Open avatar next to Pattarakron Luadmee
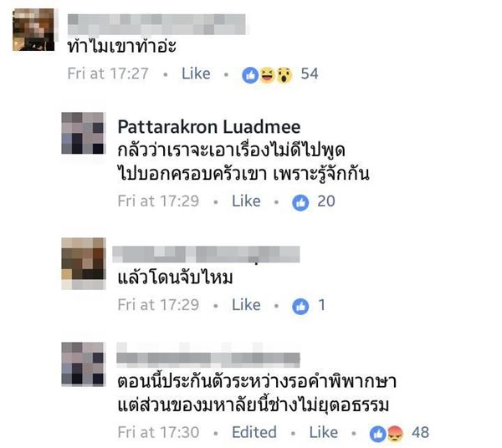The height and width of the screenshot is (448, 502). click(83, 133)
